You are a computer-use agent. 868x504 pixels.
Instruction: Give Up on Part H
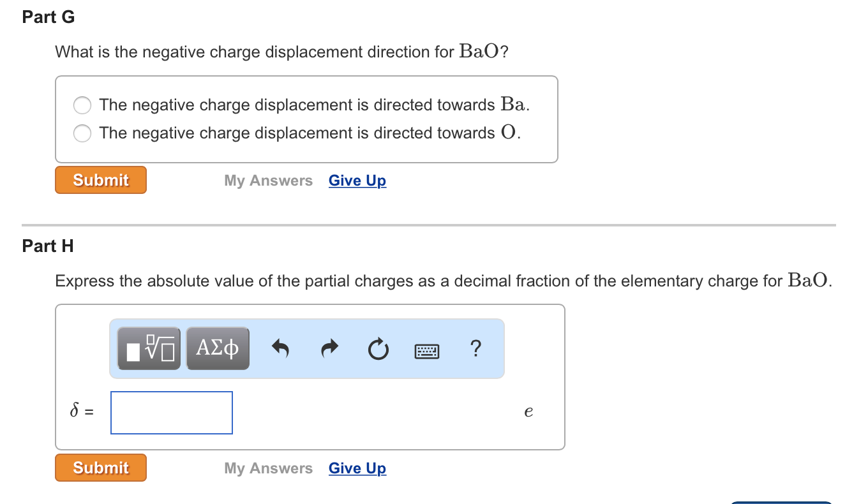click(357, 468)
